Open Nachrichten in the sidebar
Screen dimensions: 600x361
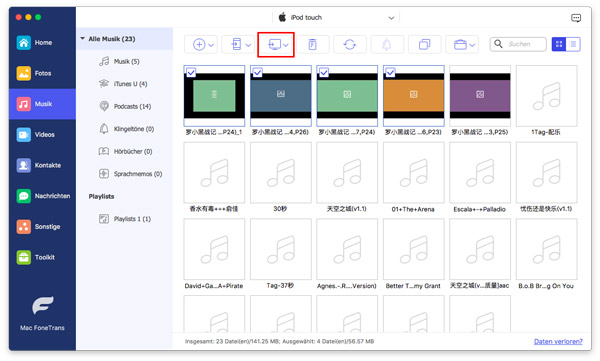point(42,196)
